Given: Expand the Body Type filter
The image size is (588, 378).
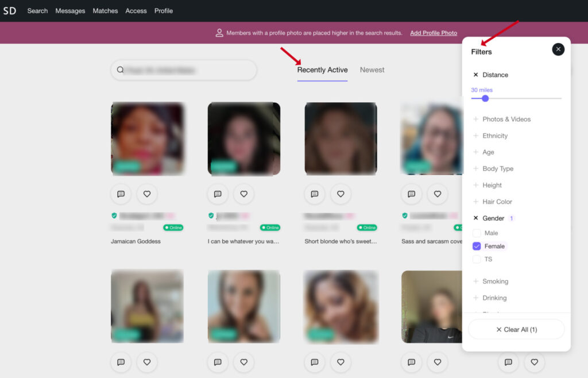Looking at the screenshot, I should point(497,169).
